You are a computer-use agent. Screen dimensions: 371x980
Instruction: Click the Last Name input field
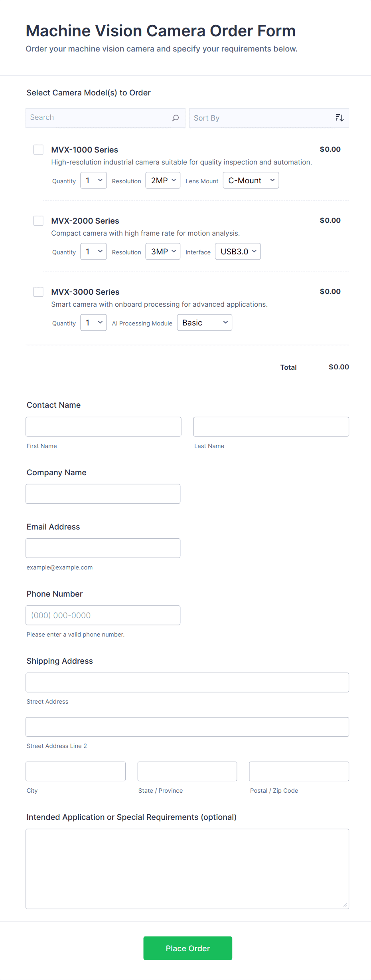(x=271, y=427)
